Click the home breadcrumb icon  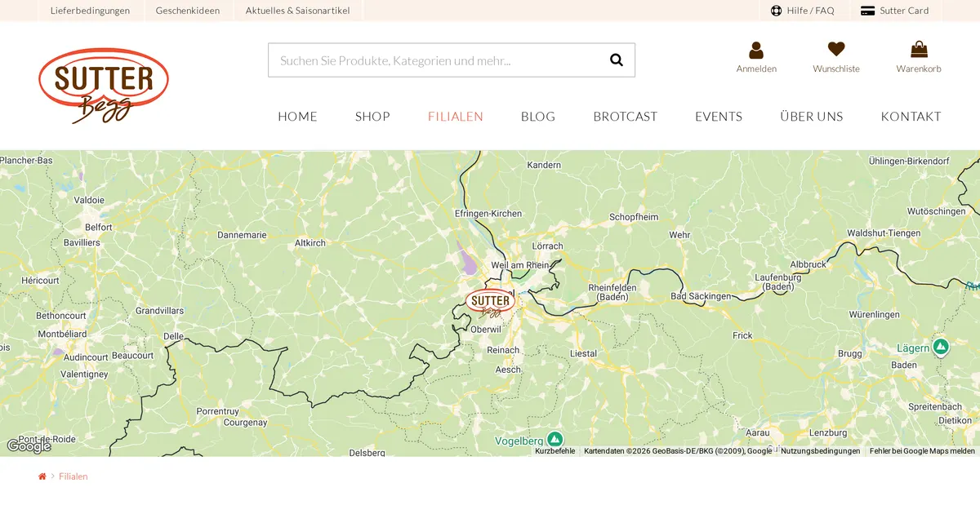[x=42, y=476]
